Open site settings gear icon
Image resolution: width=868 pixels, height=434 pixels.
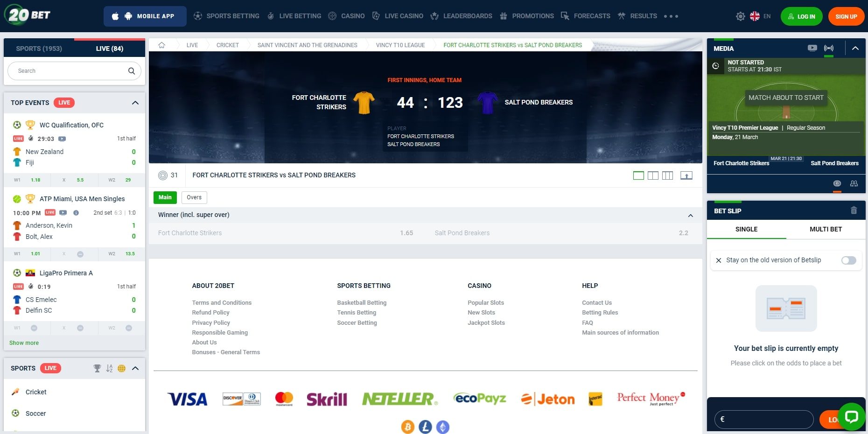pos(740,16)
